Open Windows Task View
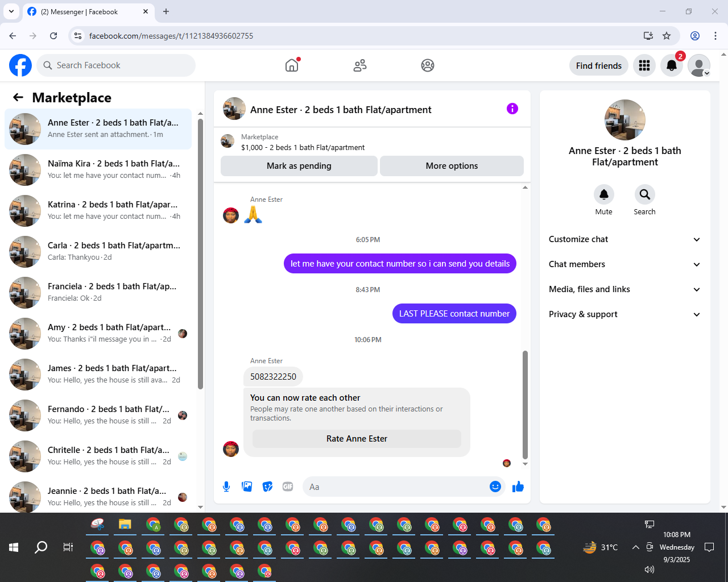The height and width of the screenshot is (582, 728). 68,547
